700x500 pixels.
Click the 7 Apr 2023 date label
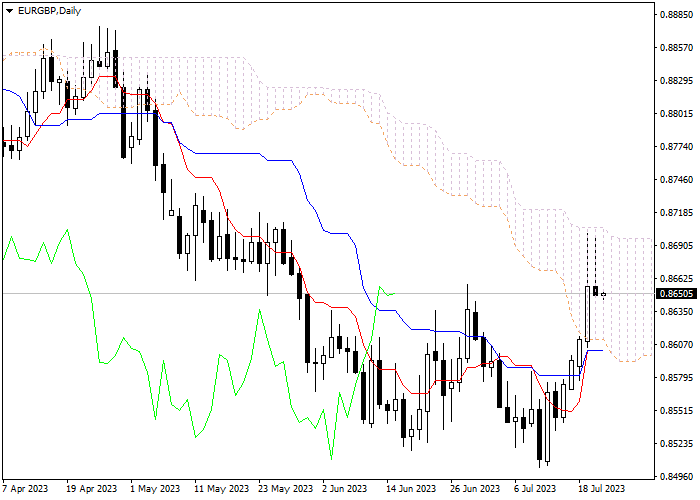click(26, 489)
